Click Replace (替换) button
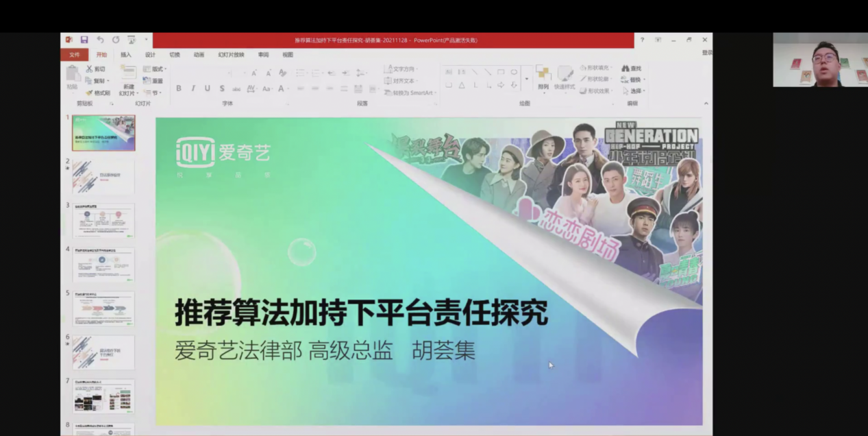Viewport: 868px width, 436px height. coord(633,80)
